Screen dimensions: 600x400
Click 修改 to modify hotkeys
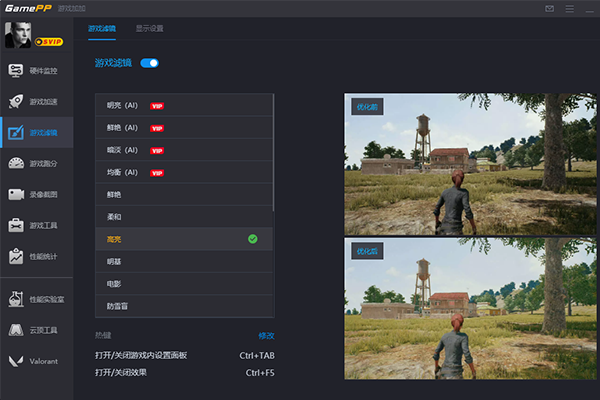pyautogui.click(x=266, y=336)
